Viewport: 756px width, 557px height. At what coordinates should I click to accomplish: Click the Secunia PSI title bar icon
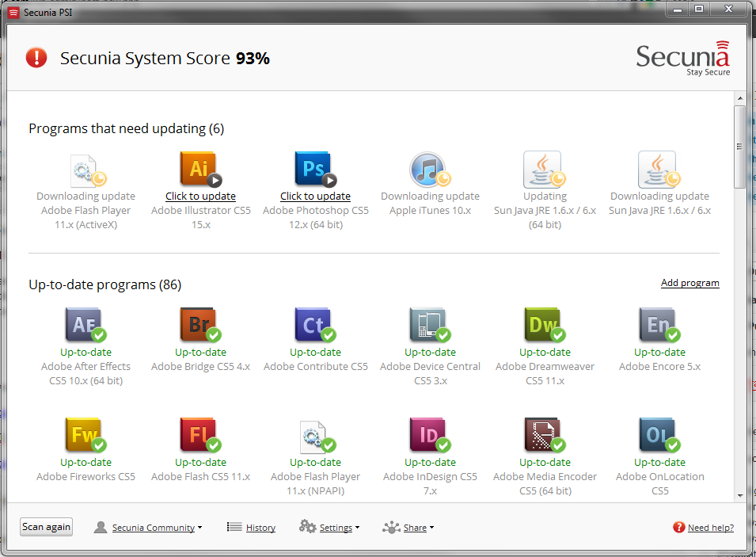click(x=14, y=13)
